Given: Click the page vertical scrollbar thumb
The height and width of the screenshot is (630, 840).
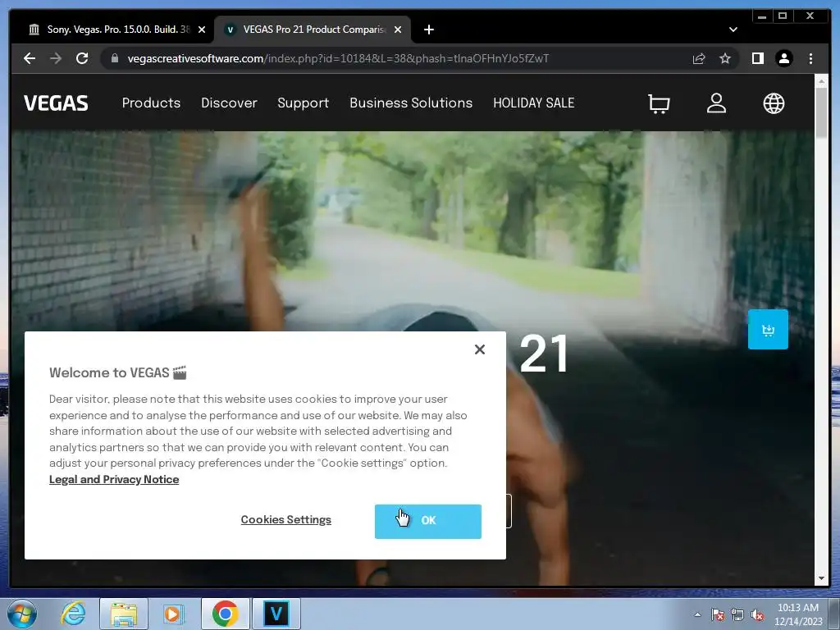Looking at the screenshot, I should click(x=820, y=112).
